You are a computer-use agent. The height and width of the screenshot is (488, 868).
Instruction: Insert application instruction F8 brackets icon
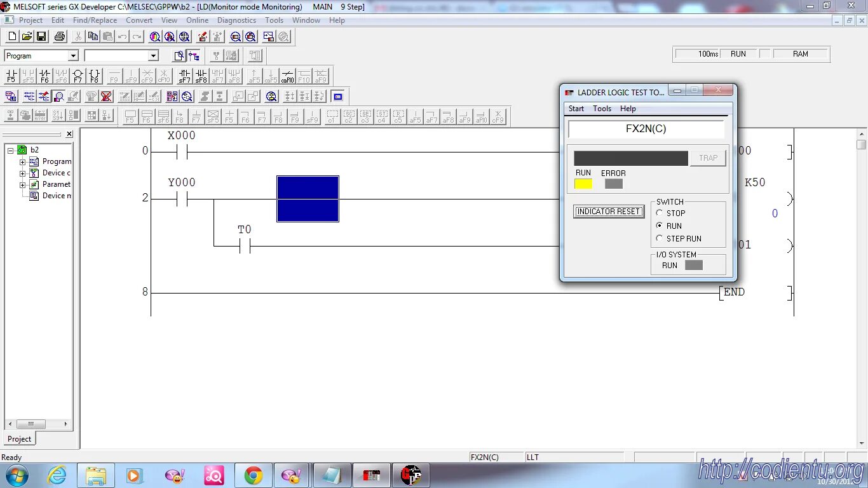(x=94, y=76)
